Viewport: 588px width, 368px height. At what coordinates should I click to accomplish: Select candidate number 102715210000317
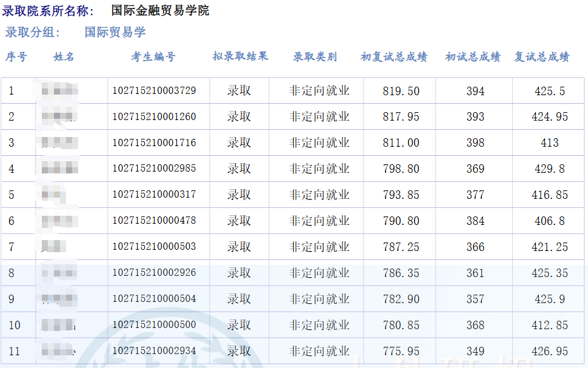pyautogui.click(x=154, y=195)
